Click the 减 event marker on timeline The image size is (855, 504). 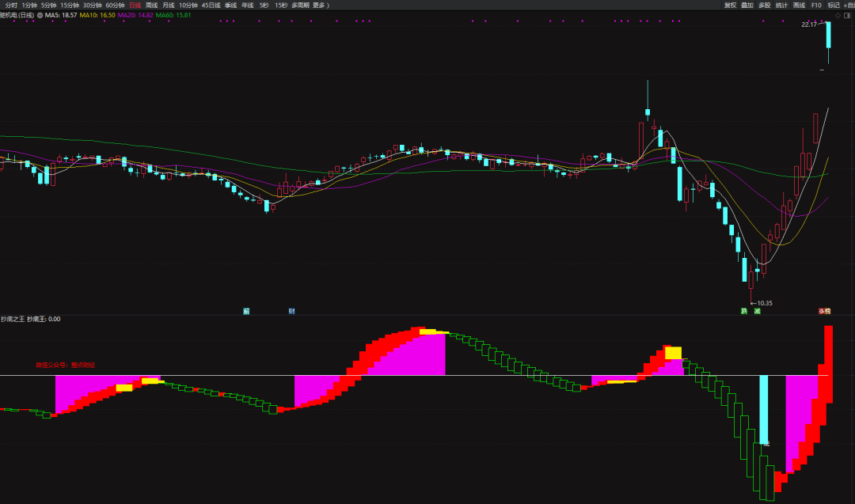(757, 311)
